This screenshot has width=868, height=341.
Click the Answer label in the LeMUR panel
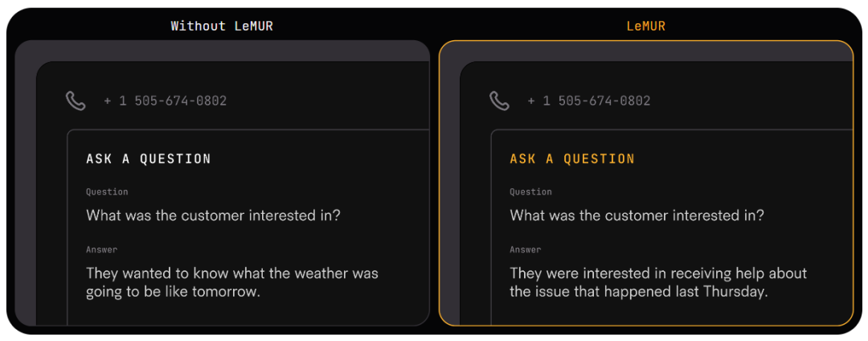click(x=525, y=250)
